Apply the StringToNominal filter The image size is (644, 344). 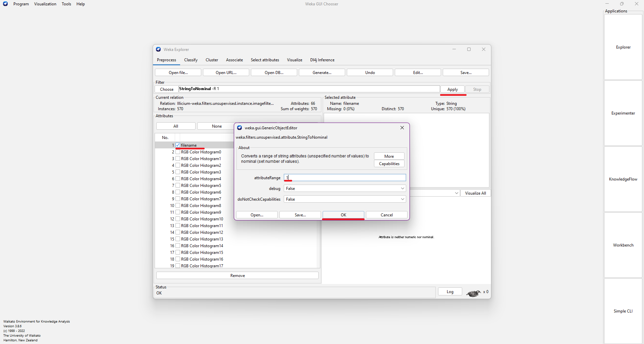point(452,89)
